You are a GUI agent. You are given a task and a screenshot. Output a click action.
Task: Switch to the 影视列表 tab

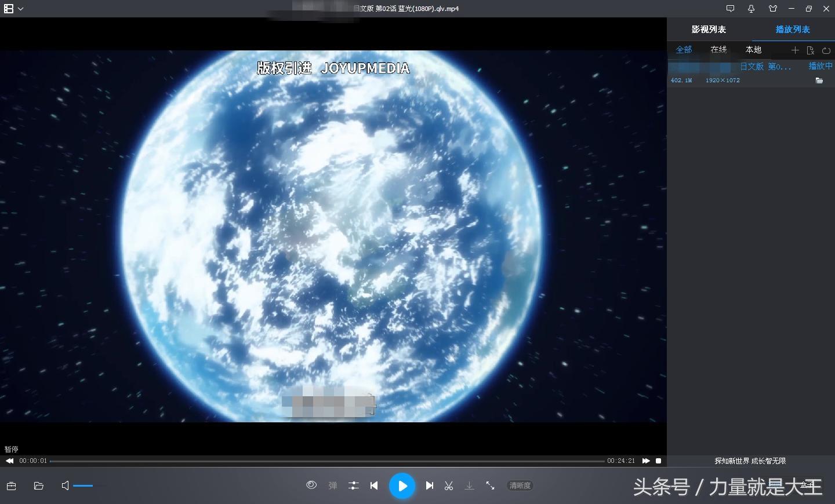(709, 30)
